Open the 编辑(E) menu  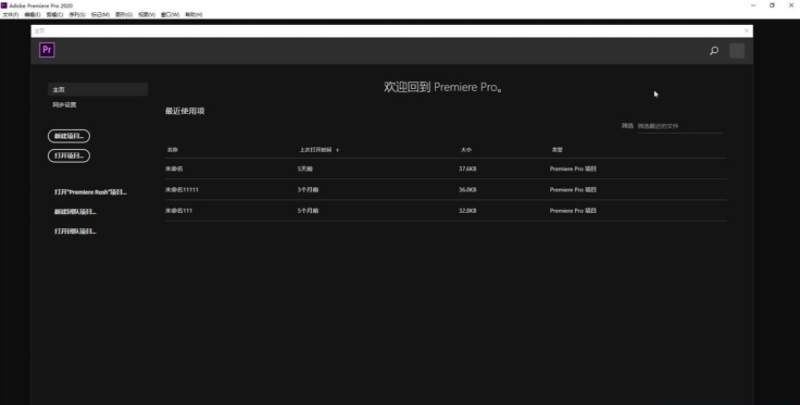point(32,15)
